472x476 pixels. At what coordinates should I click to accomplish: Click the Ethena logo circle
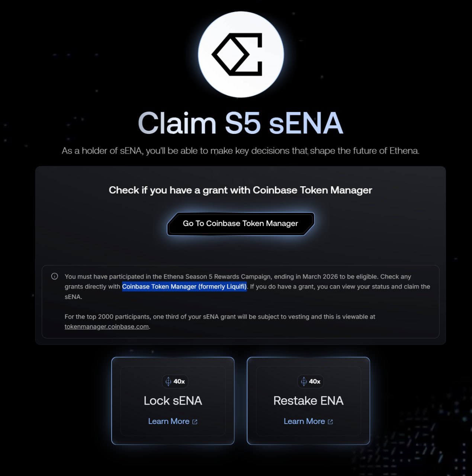pos(241,54)
